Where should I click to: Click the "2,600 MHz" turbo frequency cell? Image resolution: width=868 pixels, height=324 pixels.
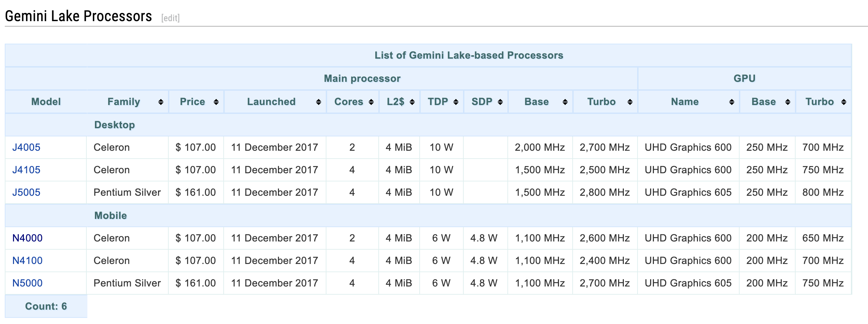tap(605, 238)
